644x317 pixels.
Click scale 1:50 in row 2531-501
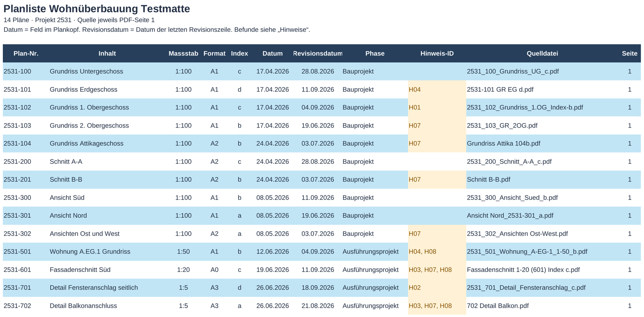(184, 252)
